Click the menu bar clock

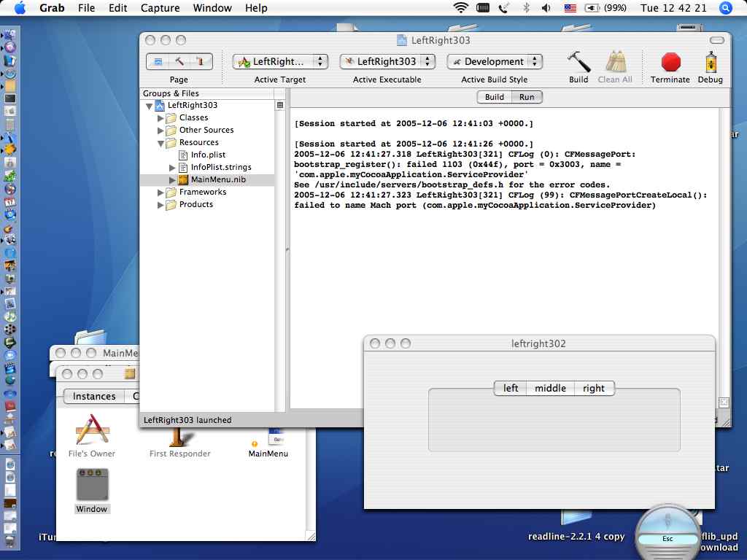click(673, 8)
